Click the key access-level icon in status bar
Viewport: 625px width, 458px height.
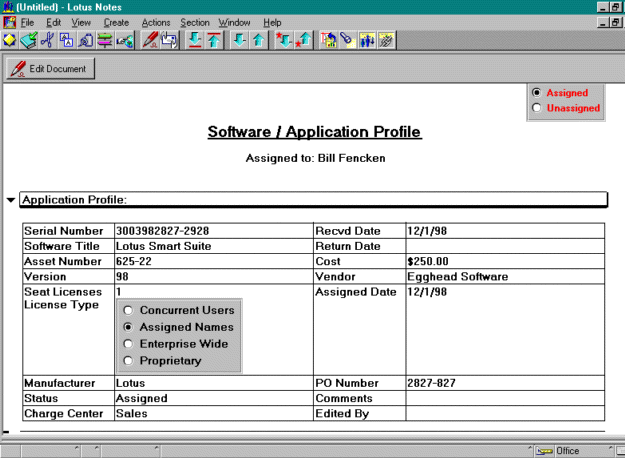tap(544, 451)
